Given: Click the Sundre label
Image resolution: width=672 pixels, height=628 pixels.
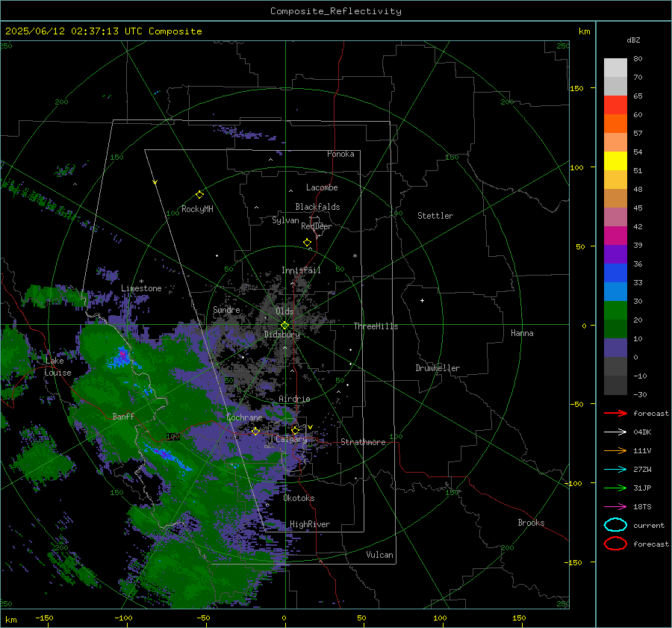Looking at the screenshot, I should [226, 309].
